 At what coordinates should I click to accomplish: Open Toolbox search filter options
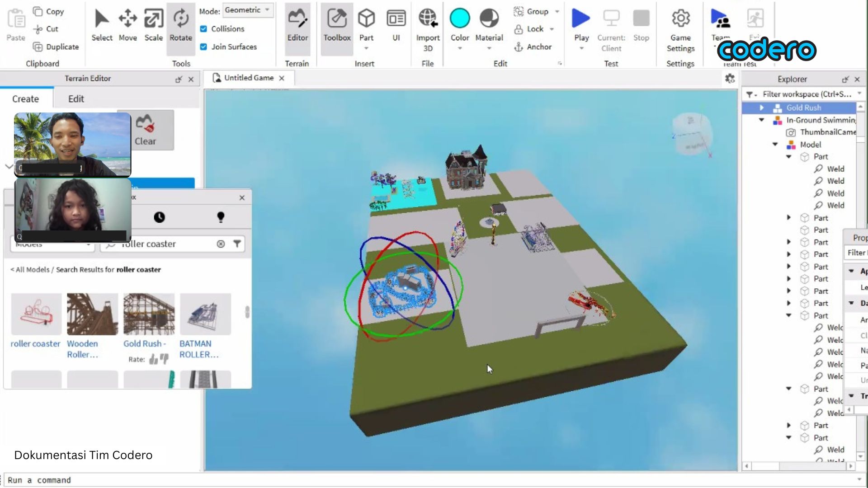237,244
